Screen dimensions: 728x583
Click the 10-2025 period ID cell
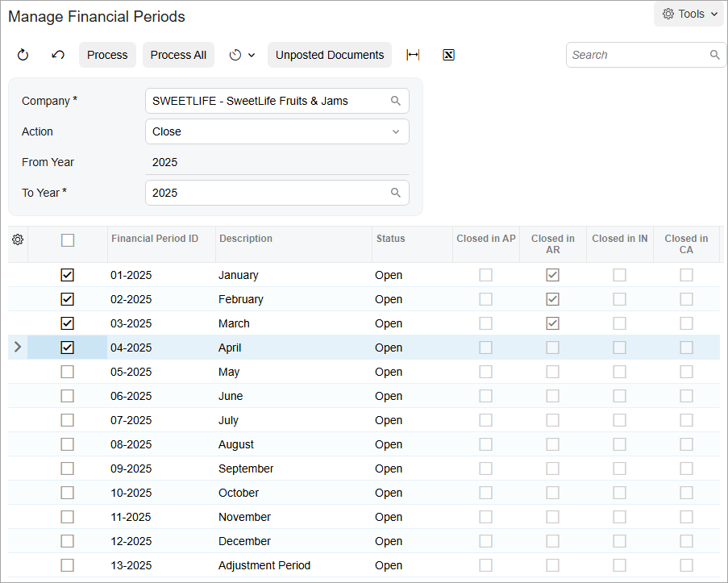coord(161,493)
